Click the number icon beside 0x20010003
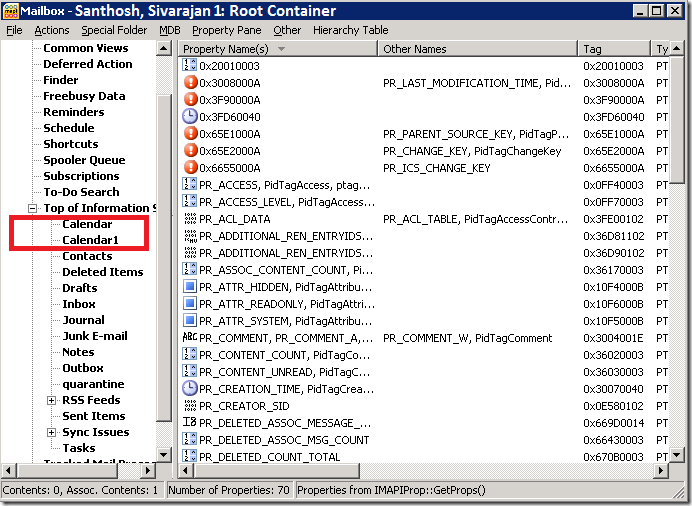This screenshot has height=506, width=692. pyautogui.click(x=190, y=65)
